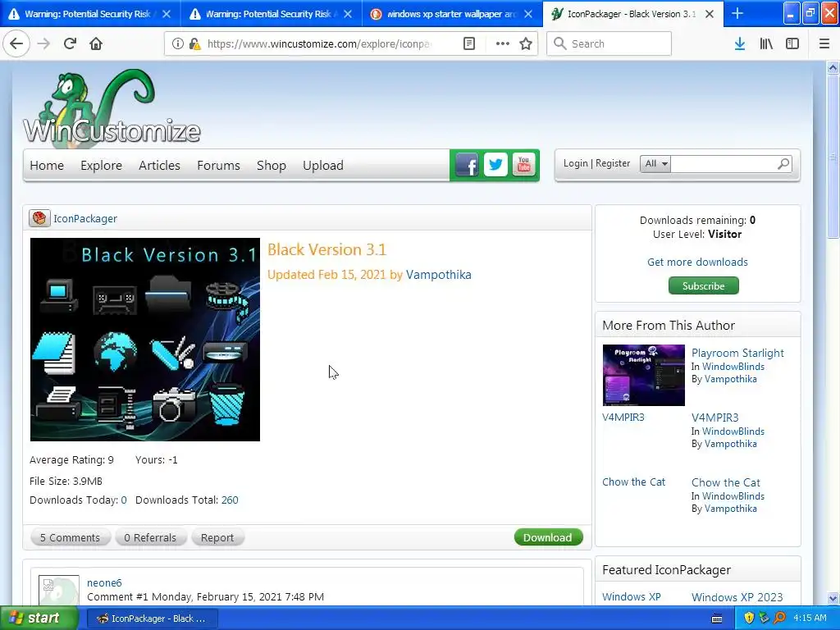Click the WinCustomize site search field
840x630 pixels.
click(x=724, y=164)
